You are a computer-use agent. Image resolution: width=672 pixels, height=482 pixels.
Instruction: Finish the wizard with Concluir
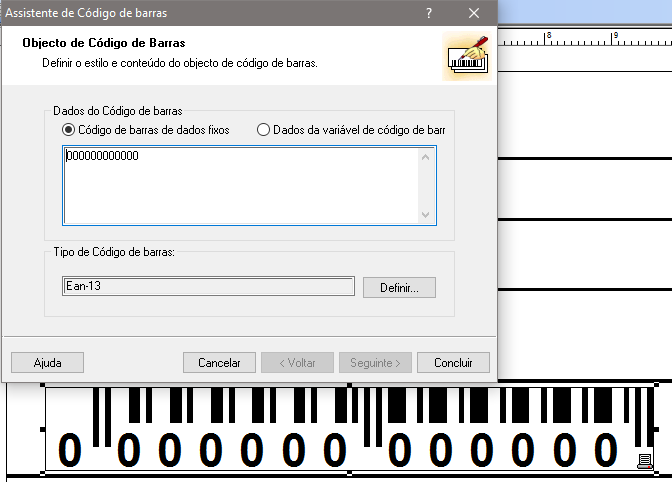453,363
